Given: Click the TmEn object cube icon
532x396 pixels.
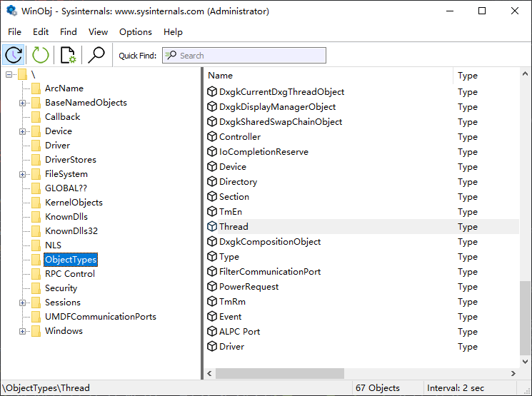Looking at the screenshot, I should pyautogui.click(x=212, y=212).
